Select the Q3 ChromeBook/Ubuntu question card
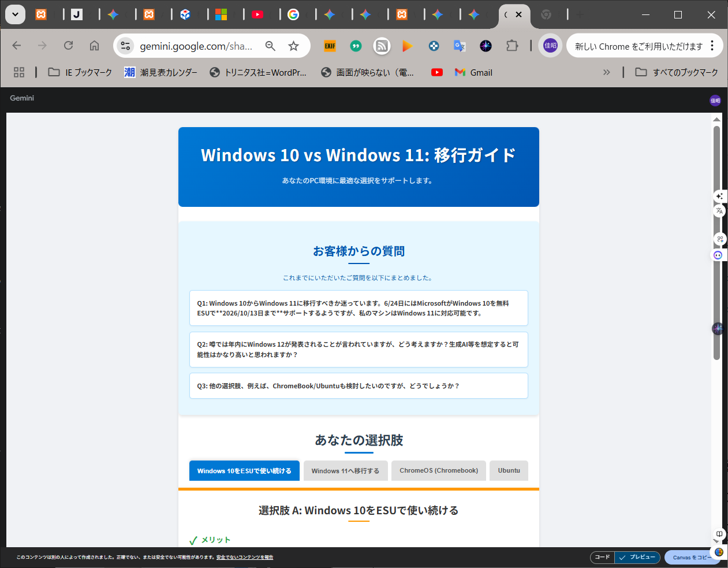 click(x=359, y=386)
